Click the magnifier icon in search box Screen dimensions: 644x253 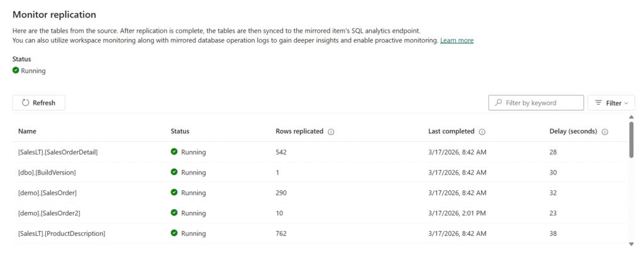(x=499, y=103)
